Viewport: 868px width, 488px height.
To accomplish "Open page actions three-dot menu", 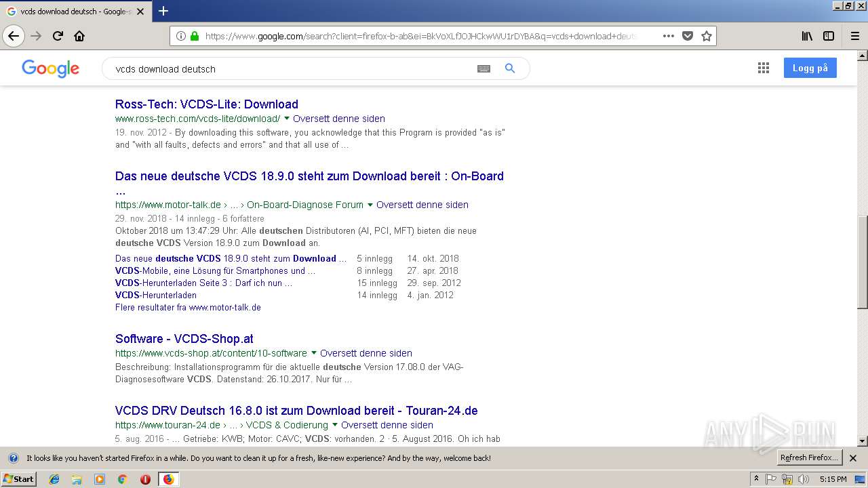I will (x=668, y=36).
